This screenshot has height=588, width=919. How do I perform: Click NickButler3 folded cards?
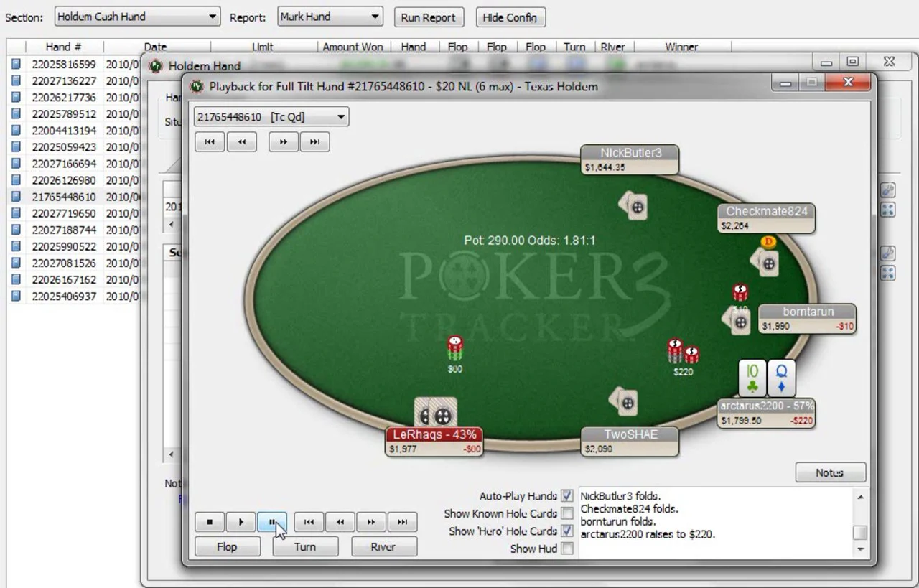click(x=633, y=205)
